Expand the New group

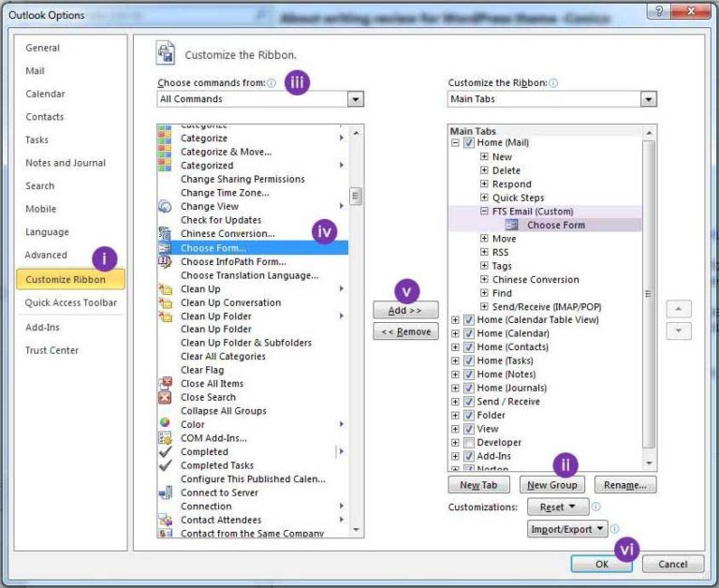point(484,156)
